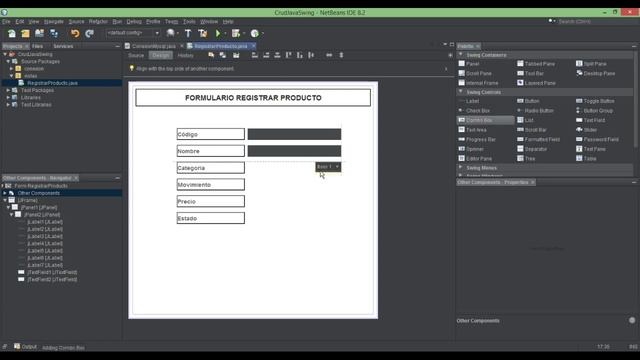Viewport: 640px width, 360px height.
Task: Select the Categoria label on the form
Action: [211, 168]
